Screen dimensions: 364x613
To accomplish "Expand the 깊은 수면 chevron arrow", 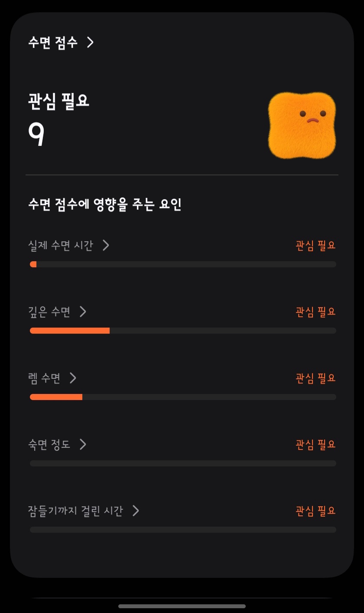I will click(x=83, y=311).
